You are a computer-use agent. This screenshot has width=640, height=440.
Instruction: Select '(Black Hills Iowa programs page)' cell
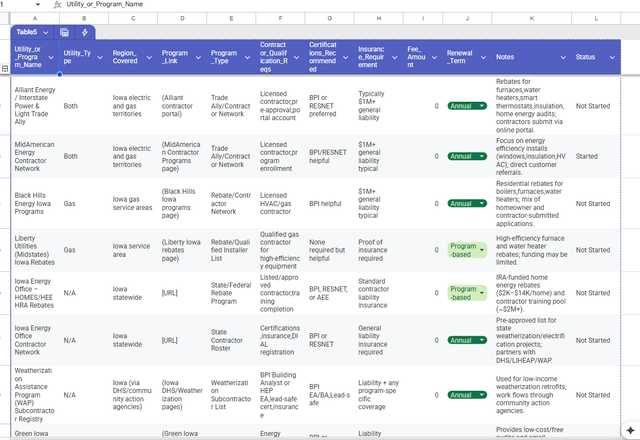point(182,203)
